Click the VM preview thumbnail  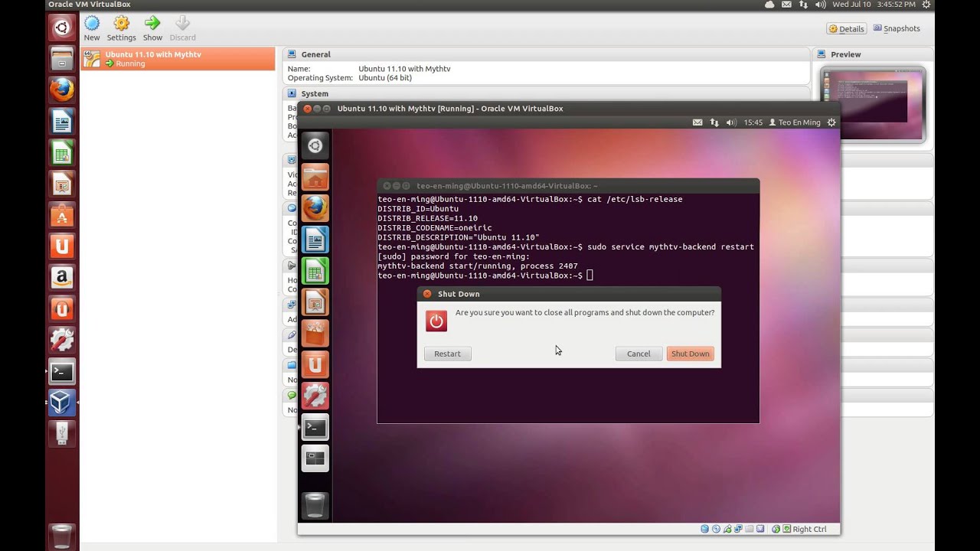873,104
